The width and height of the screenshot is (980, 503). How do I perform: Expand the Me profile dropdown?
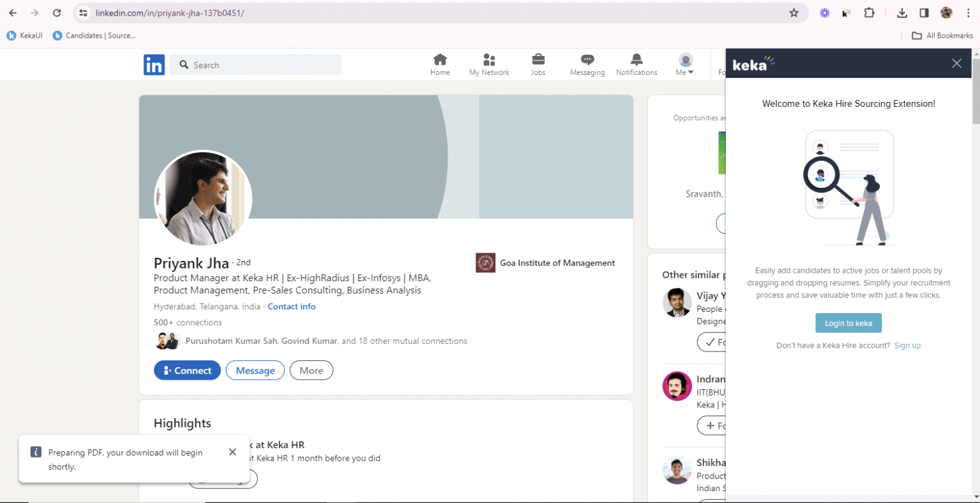(685, 65)
